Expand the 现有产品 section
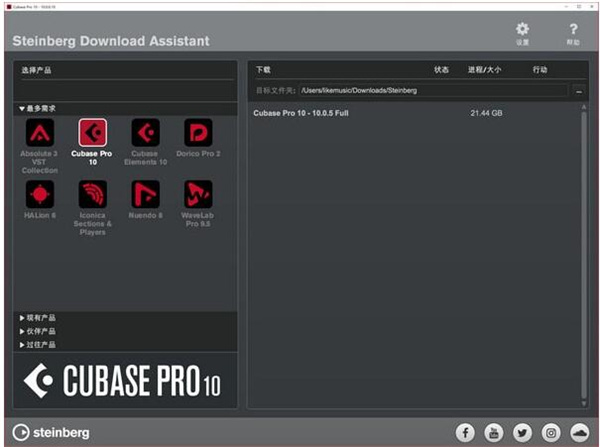 tap(22, 318)
